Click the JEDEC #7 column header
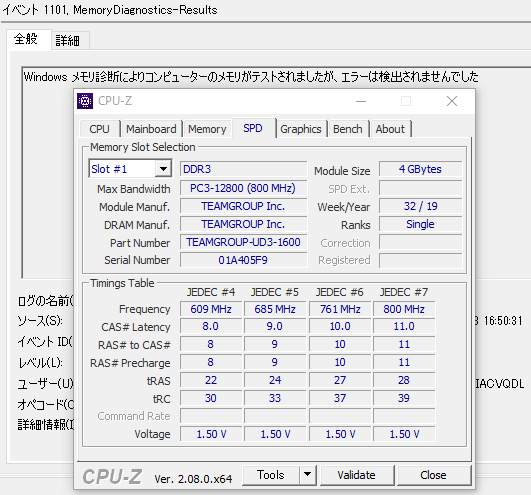Viewport: 531px width, 495px height. 404,292
